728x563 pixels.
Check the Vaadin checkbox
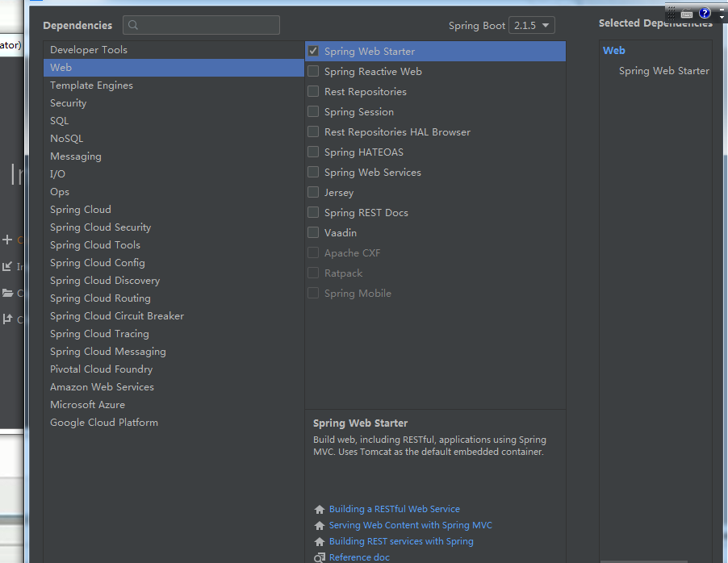[x=313, y=232]
